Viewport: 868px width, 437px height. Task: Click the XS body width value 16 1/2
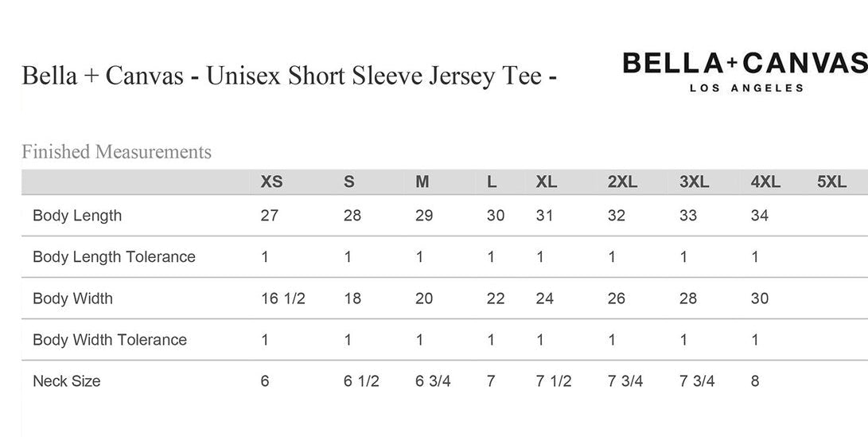[282, 298]
